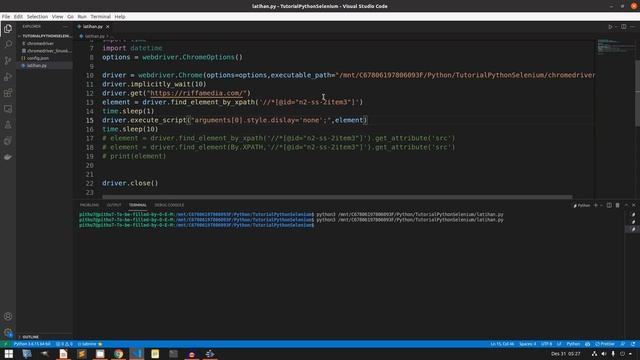Change indentation via Spaces: 4
The width and height of the screenshot is (640, 360).
527,344
